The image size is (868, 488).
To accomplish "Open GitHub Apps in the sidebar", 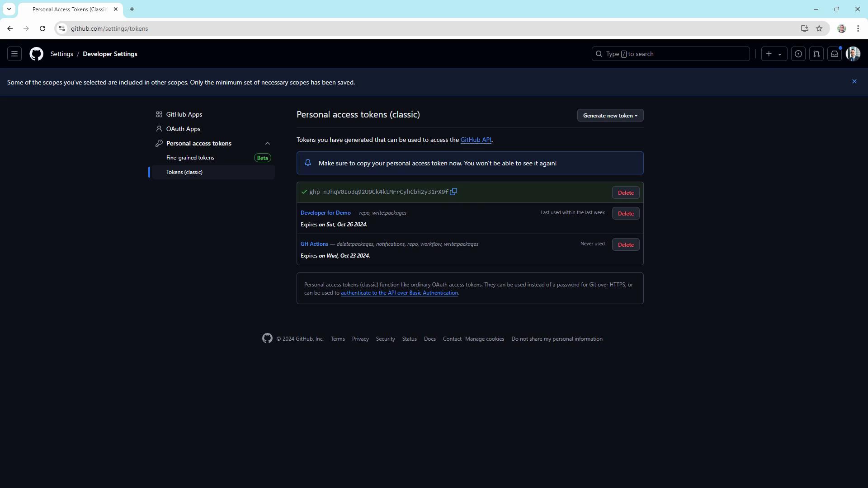I will tap(184, 114).
